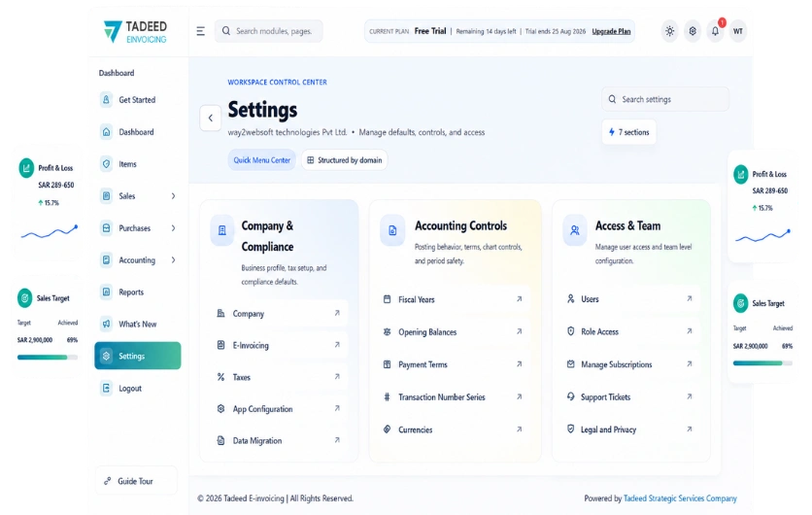Open notifications bell icon

(x=715, y=31)
